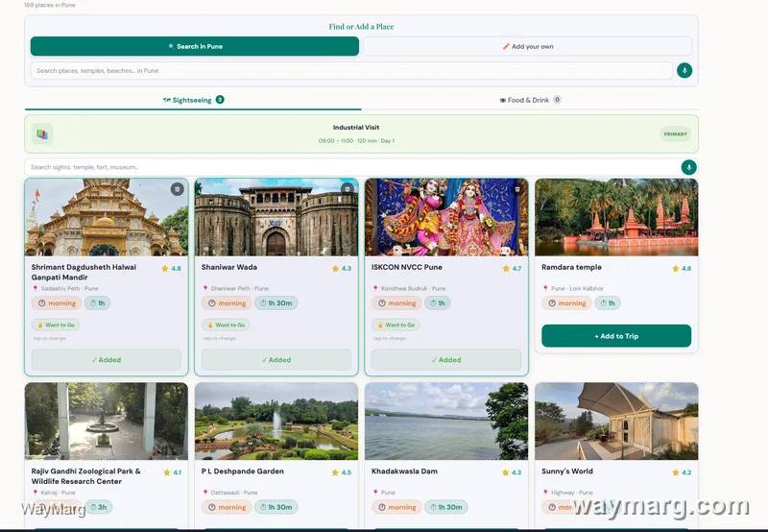Change the morning slot on Ramdara temple

[566, 303]
